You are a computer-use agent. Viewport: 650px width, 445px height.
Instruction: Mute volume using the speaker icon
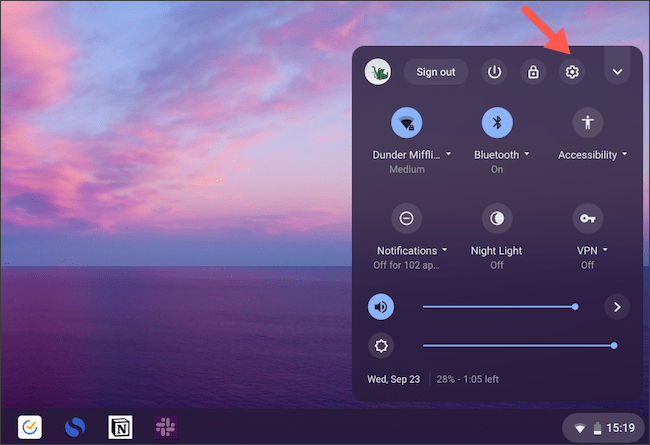tap(381, 307)
